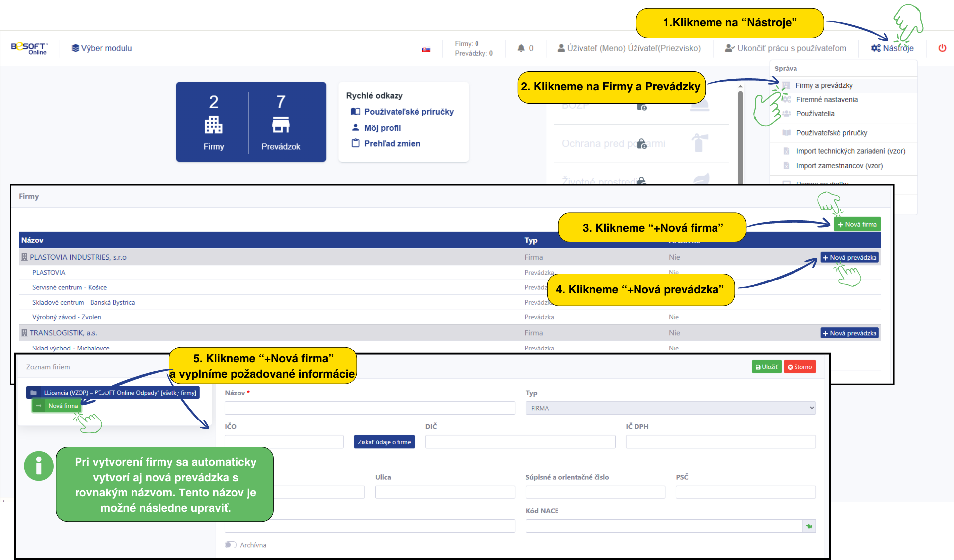Click the red power logout icon
Image resolution: width=954 pixels, height=560 pixels.
click(x=942, y=48)
